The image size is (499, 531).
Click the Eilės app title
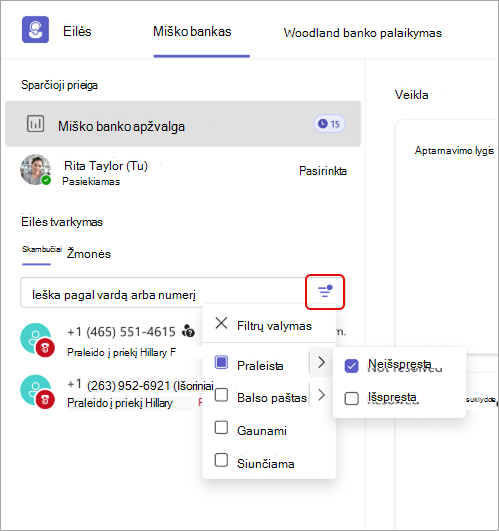77,31
